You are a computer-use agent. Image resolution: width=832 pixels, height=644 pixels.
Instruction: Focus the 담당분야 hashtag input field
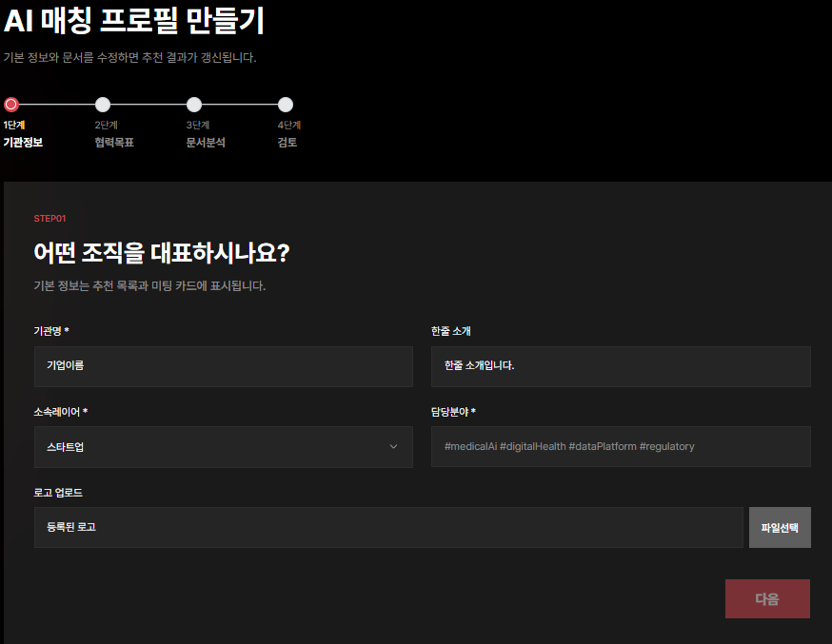pyautogui.click(x=621, y=446)
